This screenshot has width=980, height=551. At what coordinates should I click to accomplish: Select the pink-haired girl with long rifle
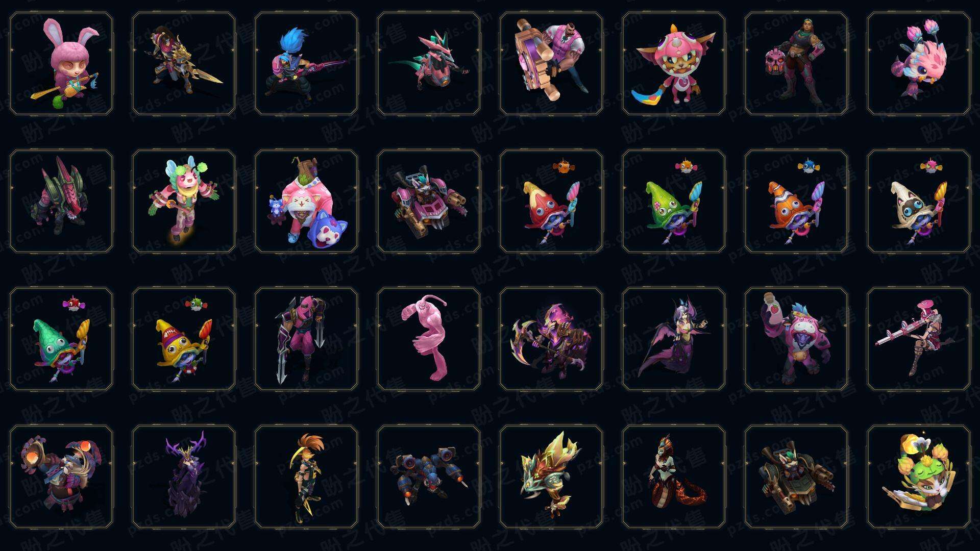click(x=919, y=339)
